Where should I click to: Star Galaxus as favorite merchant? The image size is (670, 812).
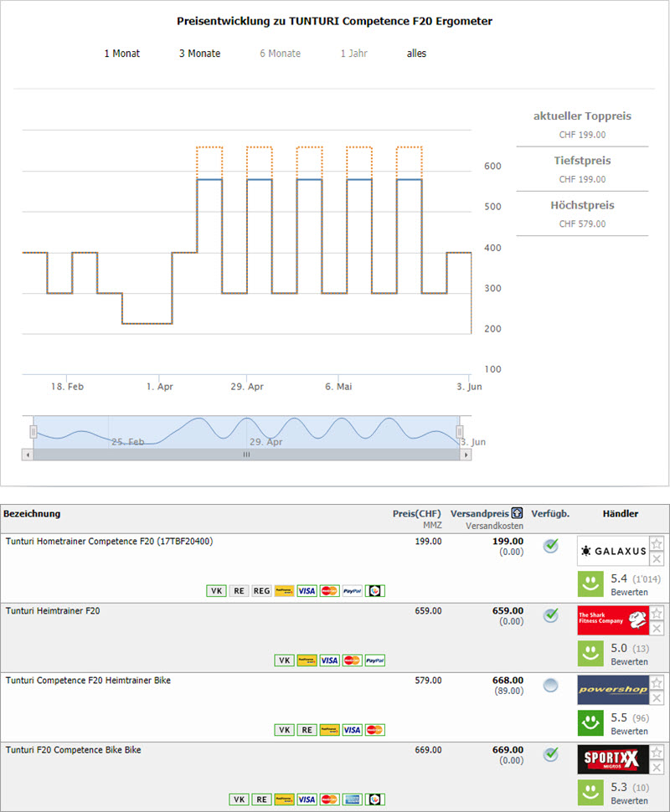[x=657, y=544]
